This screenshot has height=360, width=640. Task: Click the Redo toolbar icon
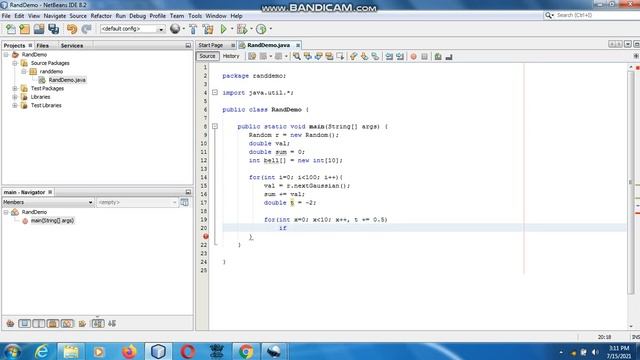click(86, 29)
